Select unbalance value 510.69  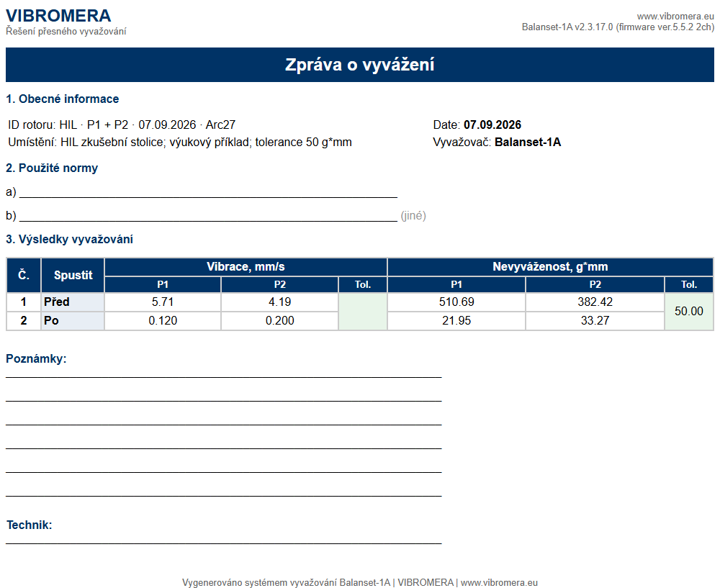pos(456,302)
